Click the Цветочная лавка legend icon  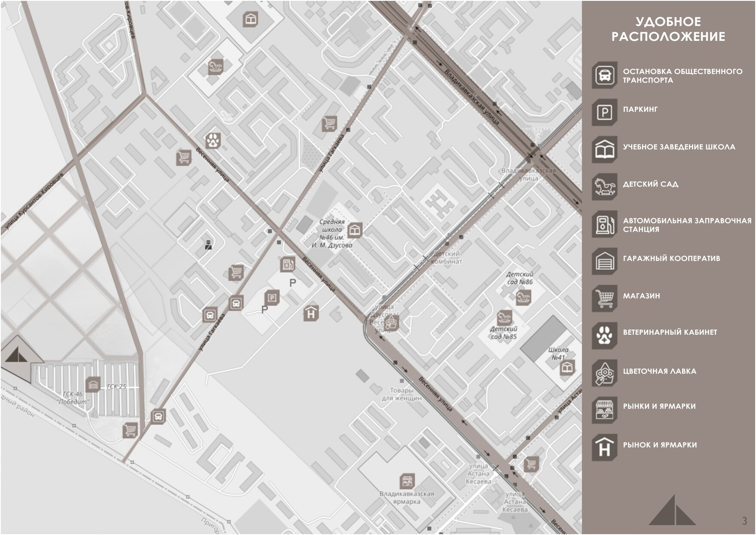604,373
